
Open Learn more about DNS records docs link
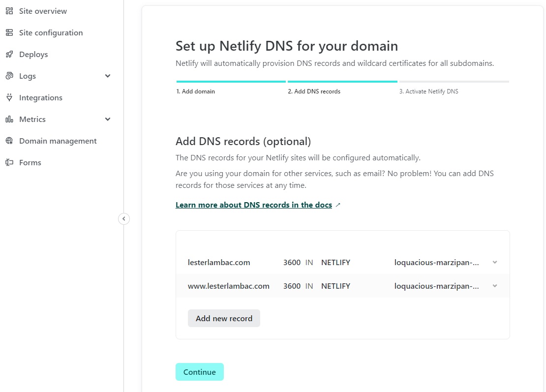click(254, 205)
